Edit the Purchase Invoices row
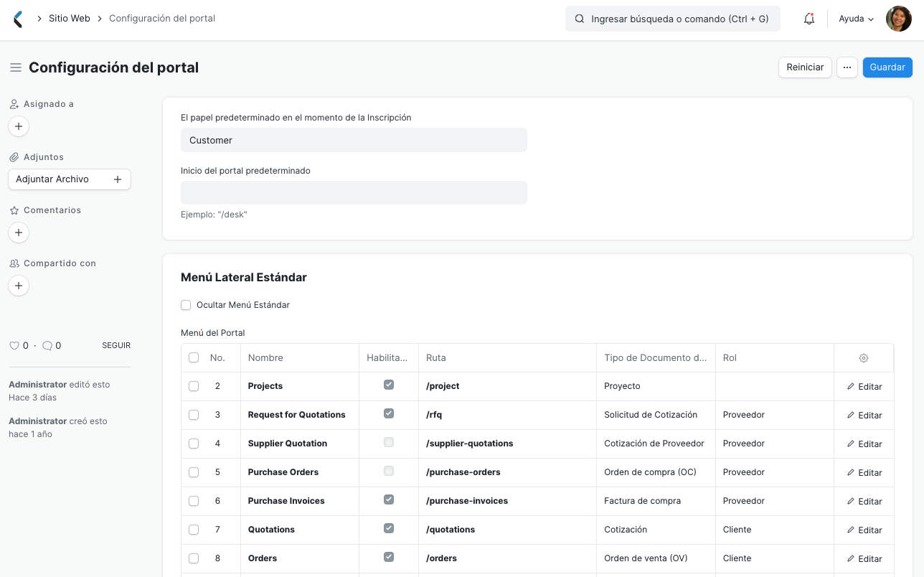 864,501
